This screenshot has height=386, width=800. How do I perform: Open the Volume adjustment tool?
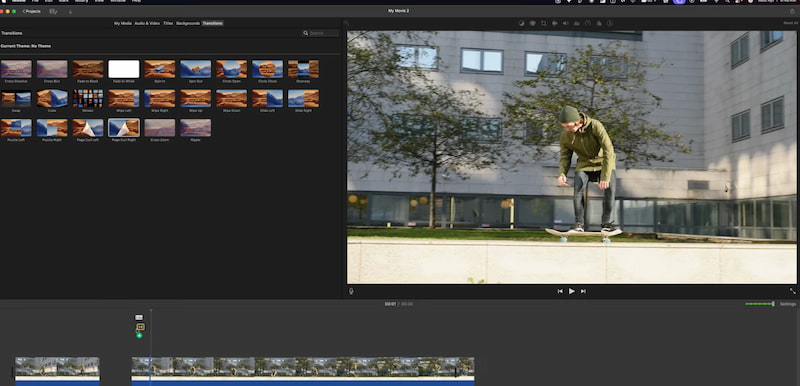coord(565,23)
